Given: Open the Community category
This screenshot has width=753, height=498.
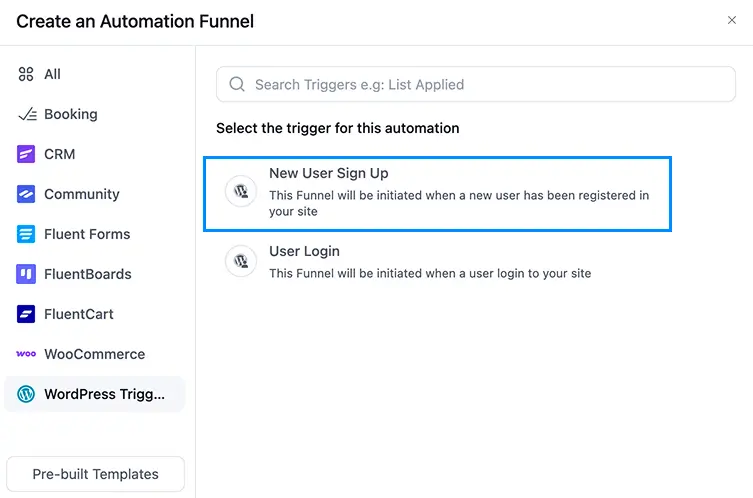Looking at the screenshot, I should point(95,194).
